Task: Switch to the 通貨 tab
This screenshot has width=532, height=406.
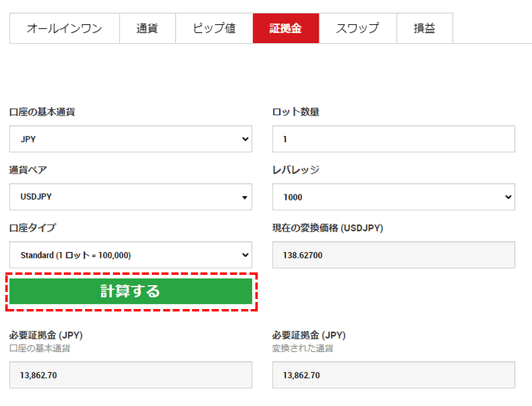Action: [147, 28]
